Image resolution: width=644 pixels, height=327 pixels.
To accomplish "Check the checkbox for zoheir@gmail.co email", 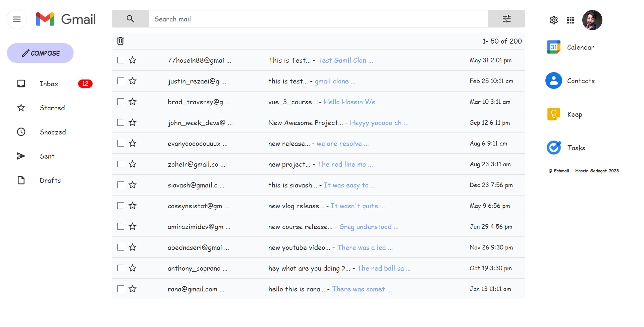I will 120,164.
